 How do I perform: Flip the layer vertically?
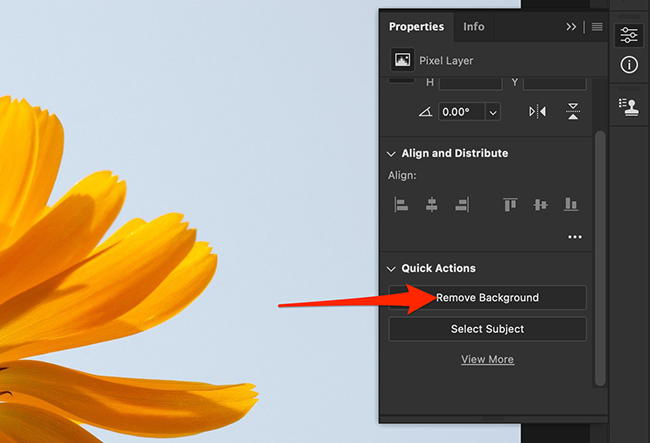(573, 112)
